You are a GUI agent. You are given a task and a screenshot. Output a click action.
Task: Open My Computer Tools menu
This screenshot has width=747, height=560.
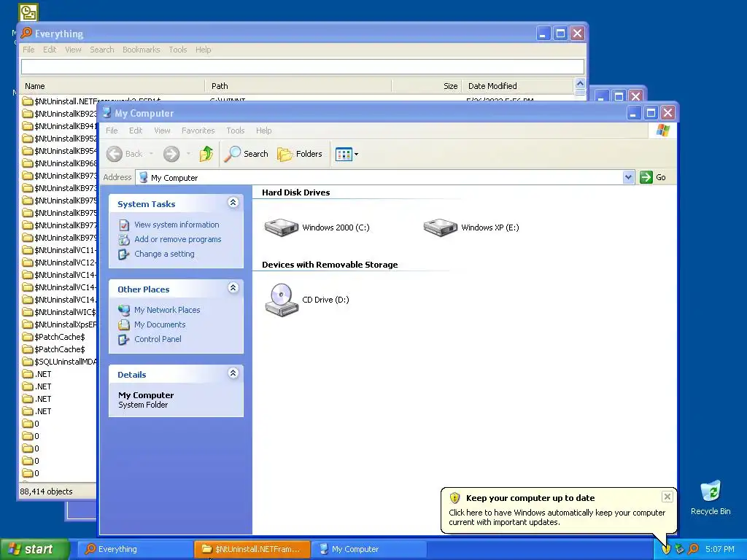tap(236, 131)
